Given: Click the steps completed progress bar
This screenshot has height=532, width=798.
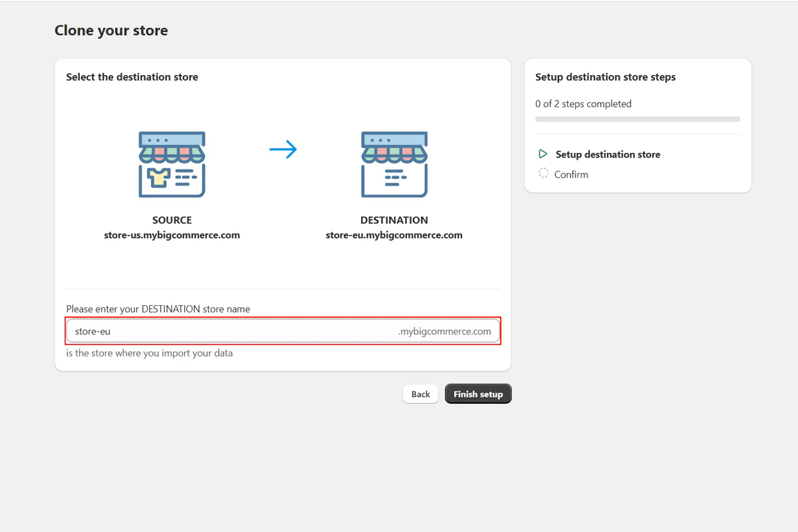Looking at the screenshot, I should pyautogui.click(x=638, y=119).
